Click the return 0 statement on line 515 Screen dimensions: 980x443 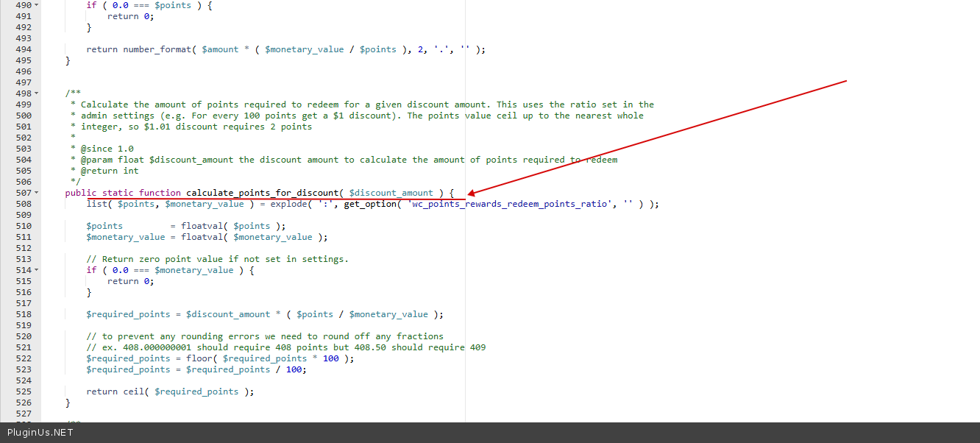130,281
